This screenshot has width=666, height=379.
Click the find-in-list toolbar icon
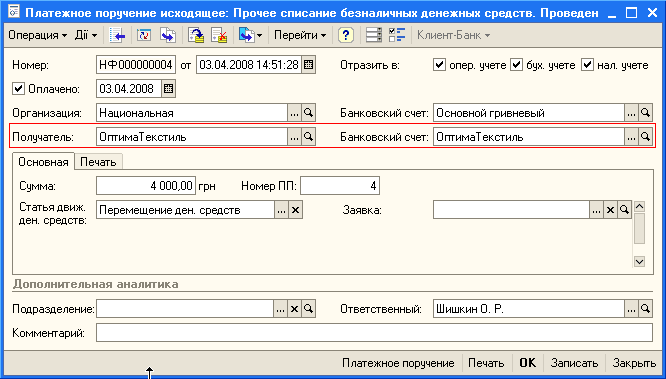[x=117, y=35]
